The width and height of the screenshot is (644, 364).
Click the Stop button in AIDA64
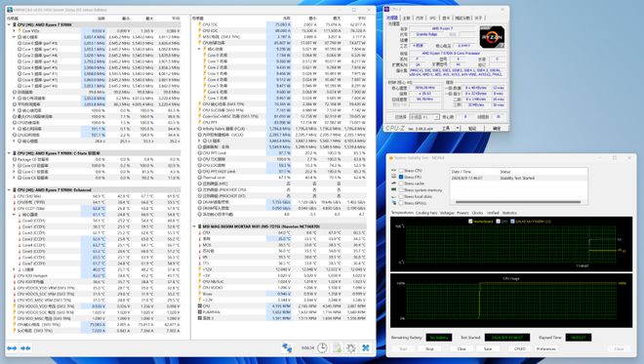coord(429,348)
